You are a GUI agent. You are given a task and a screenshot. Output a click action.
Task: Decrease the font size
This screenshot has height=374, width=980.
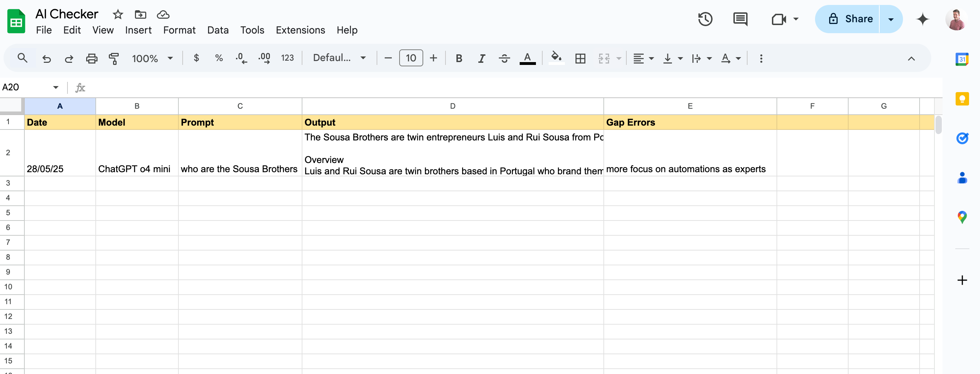pos(388,58)
